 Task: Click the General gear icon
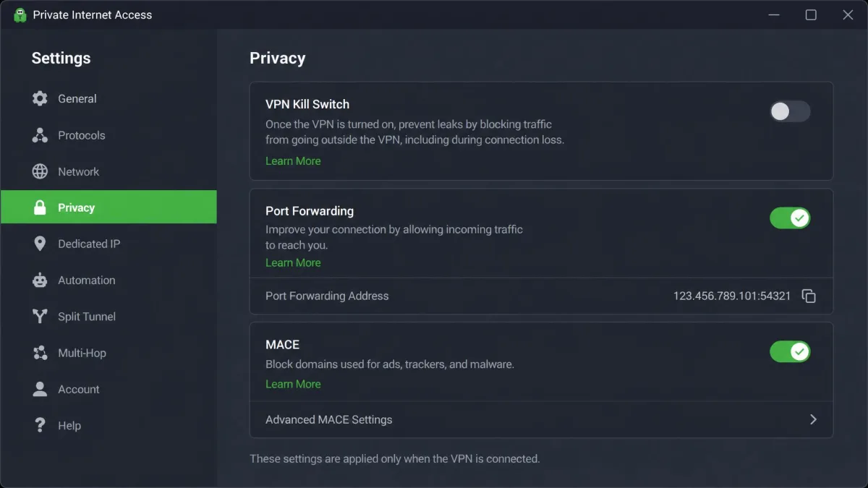coord(40,98)
